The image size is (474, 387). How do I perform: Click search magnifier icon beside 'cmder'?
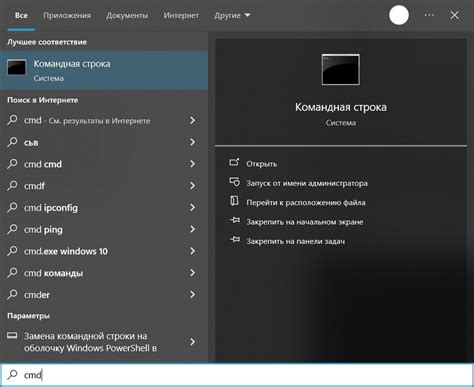point(12,294)
